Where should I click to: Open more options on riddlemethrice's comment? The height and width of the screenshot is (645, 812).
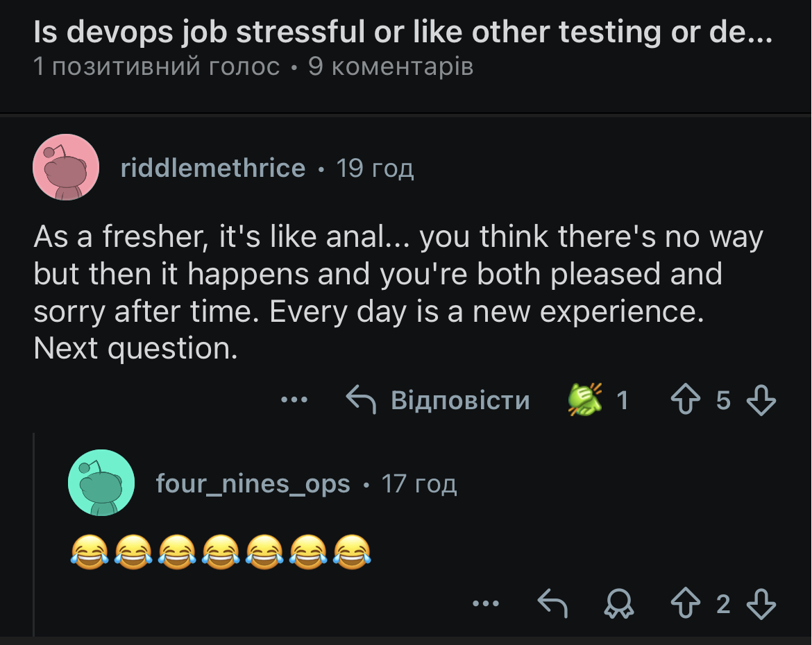coord(294,400)
